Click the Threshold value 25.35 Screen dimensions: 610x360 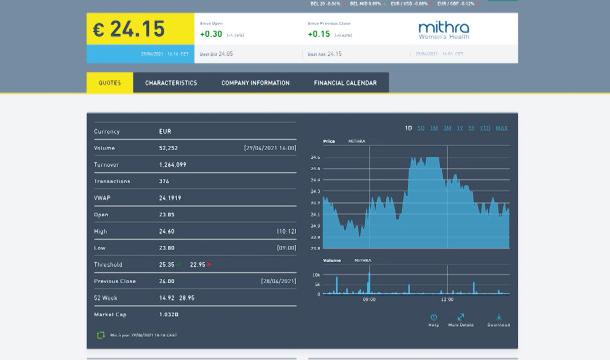[x=167, y=265]
